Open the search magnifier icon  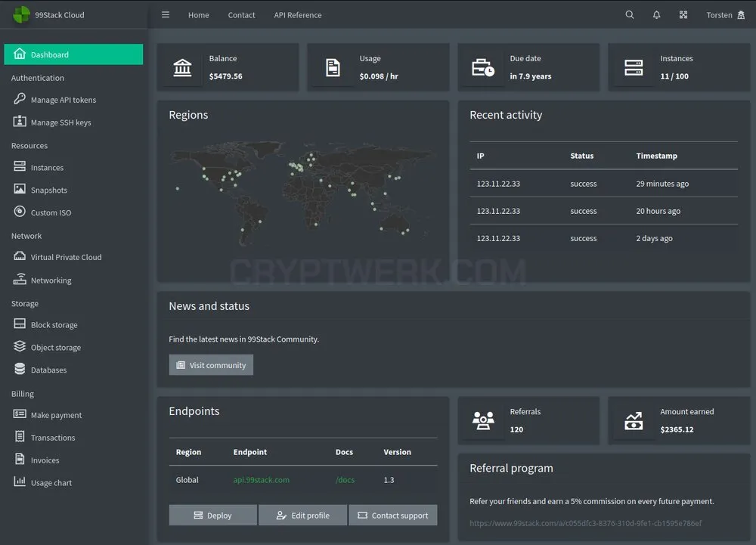(630, 14)
